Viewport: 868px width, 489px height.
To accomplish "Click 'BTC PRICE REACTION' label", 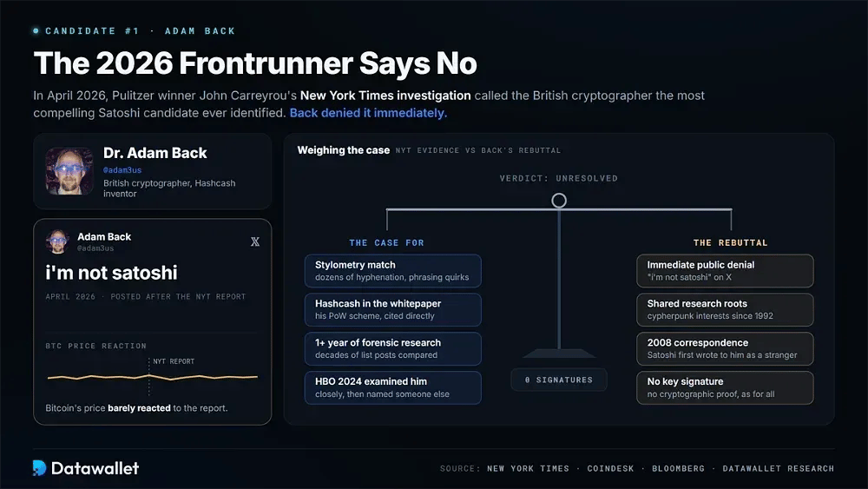I will click(x=95, y=346).
